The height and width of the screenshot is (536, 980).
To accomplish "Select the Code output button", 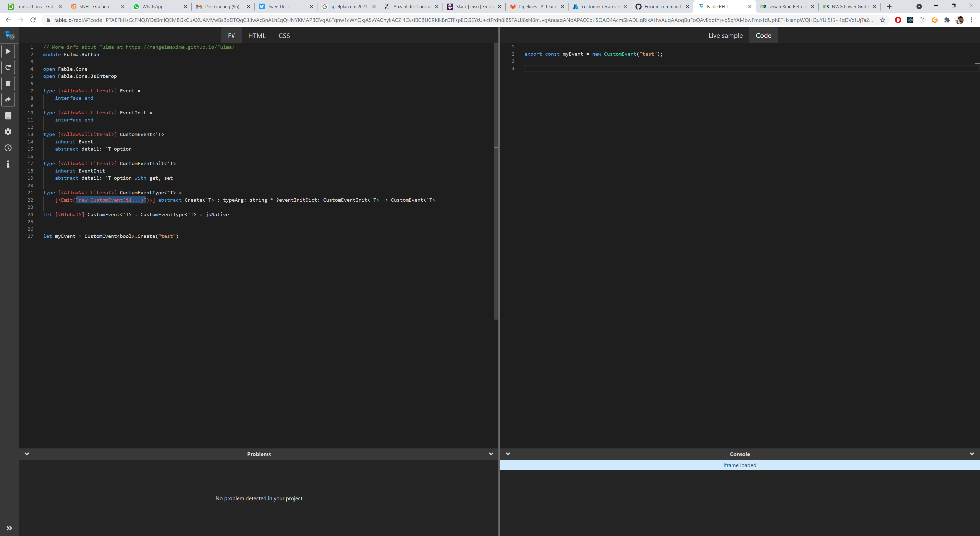I will click(763, 35).
